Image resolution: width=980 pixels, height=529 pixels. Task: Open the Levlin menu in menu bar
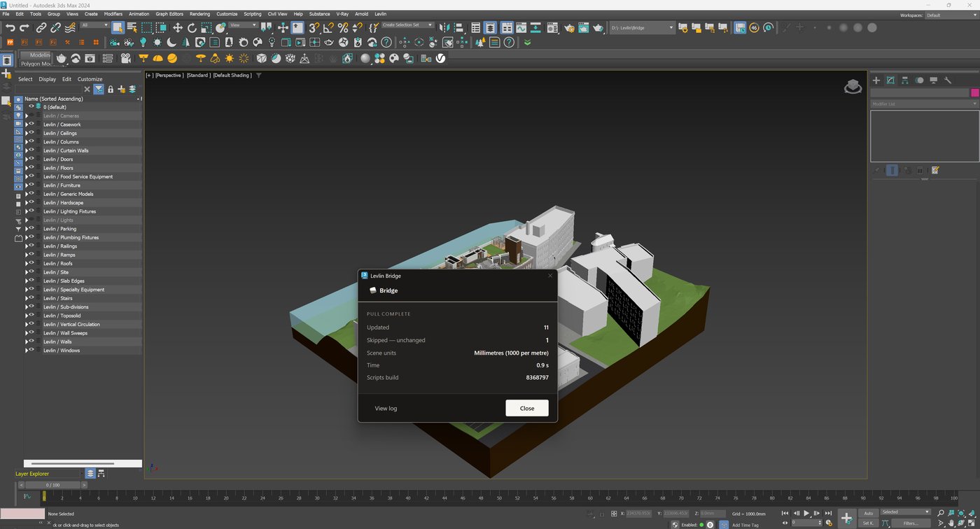[x=380, y=14]
